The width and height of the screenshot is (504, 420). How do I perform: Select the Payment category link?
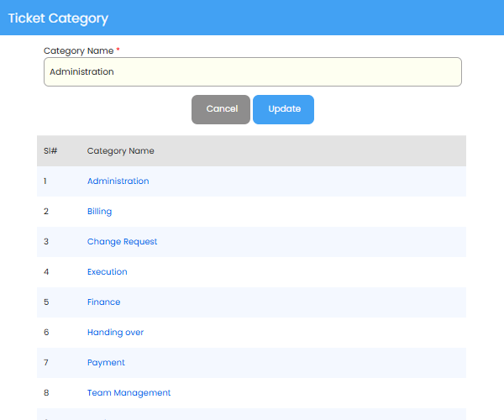click(x=106, y=363)
